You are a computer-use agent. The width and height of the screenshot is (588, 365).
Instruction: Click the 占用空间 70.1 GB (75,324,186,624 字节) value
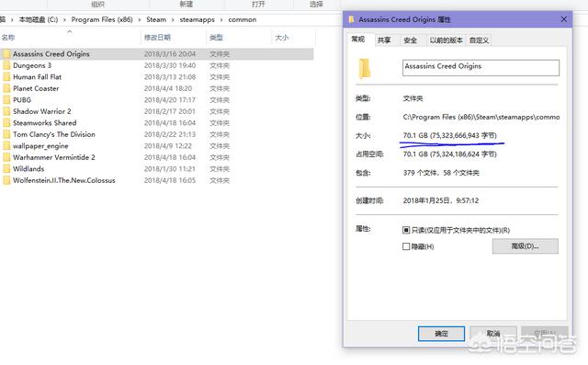pos(449,154)
